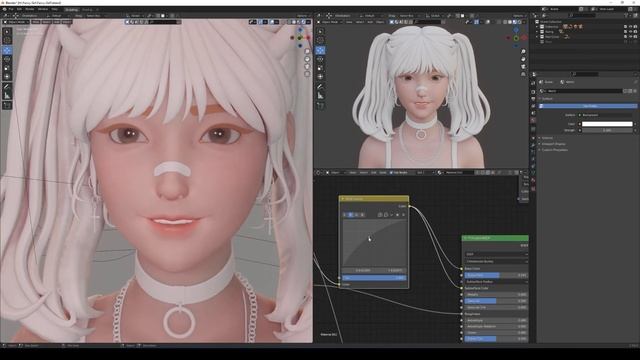The height and width of the screenshot is (360, 640).
Task: Select the Scale tool in right viewport
Action: coord(320,68)
